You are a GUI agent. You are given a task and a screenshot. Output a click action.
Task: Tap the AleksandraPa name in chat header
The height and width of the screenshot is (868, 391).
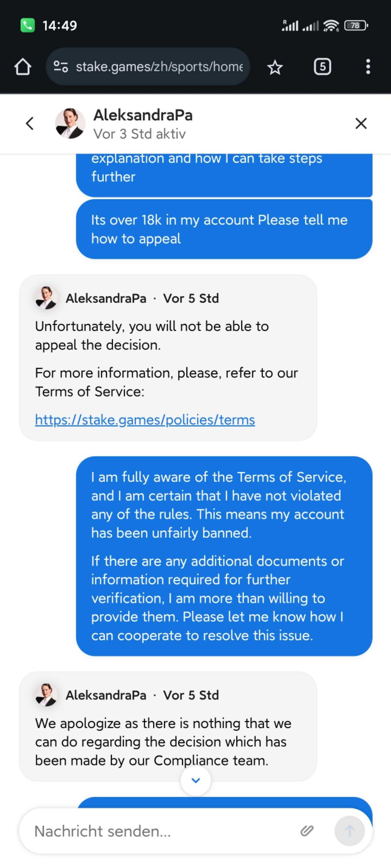[143, 115]
